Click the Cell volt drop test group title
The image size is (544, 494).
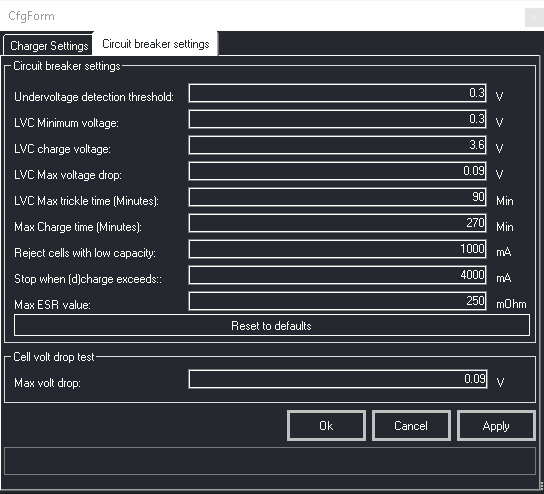coord(54,357)
